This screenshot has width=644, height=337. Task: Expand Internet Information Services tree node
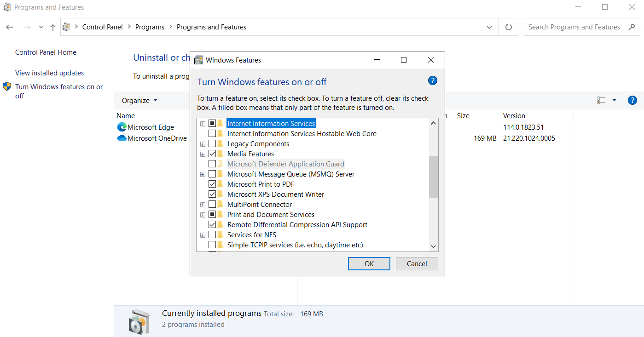(x=203, y=124)
